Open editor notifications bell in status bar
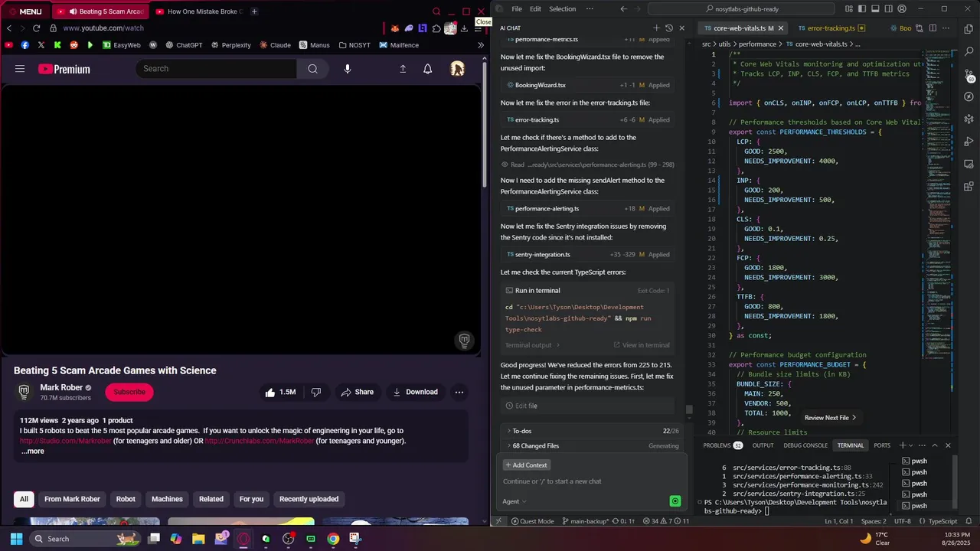 (968, 521)
